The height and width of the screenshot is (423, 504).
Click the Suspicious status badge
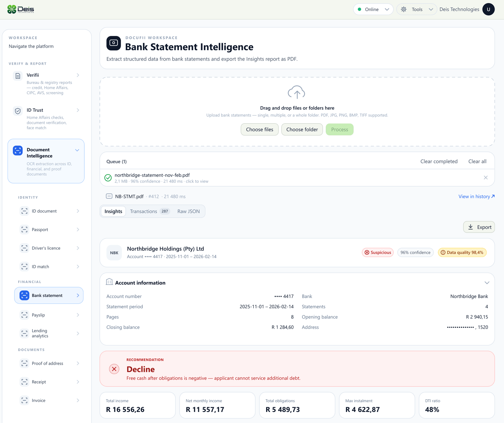(378, 252)
